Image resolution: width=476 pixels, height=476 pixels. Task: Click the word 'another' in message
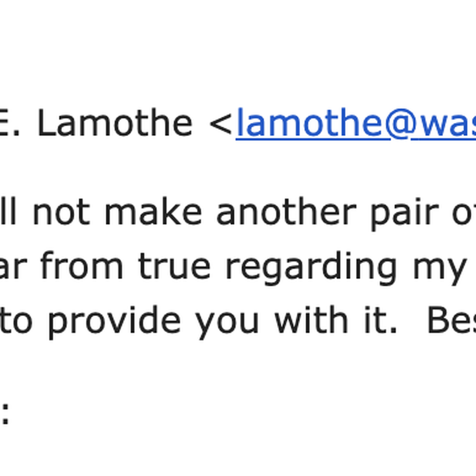coord(286,209)
